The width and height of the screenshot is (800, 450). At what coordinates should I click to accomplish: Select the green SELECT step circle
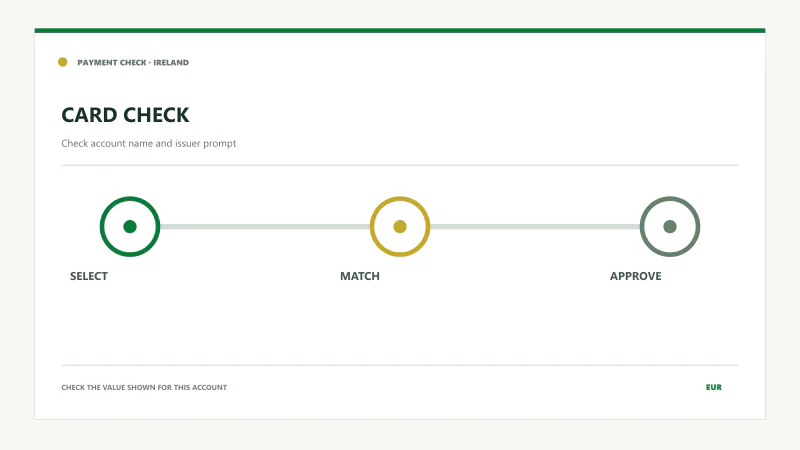click(x=130, y=227)
